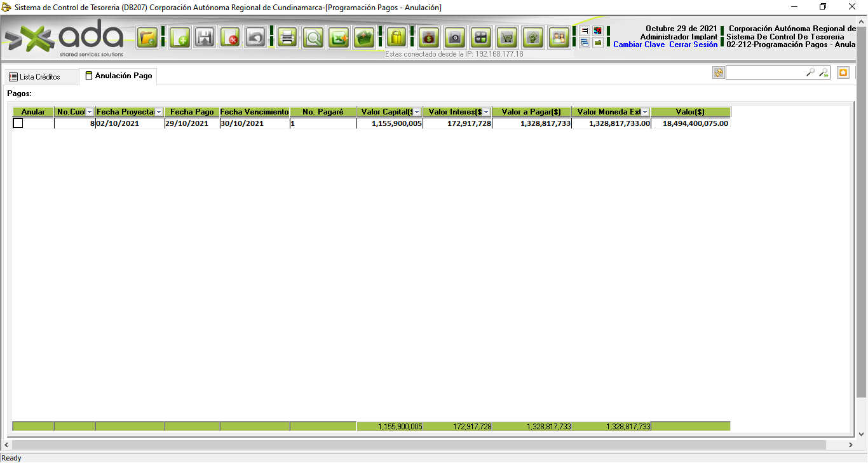Viewport: 868px width, 463px height.
Task: Select the Anulación Pago tab
Action: pos(119,76)
